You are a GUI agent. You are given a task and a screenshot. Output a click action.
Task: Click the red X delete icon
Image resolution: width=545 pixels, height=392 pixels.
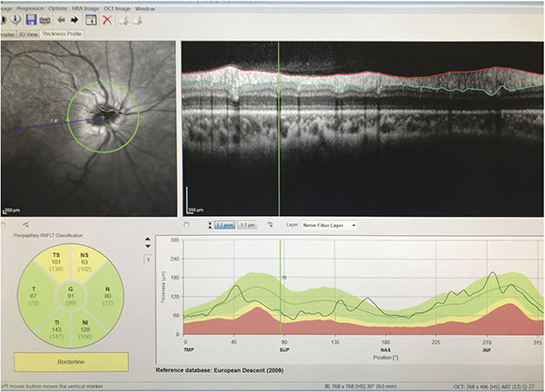tap(106, 19)
